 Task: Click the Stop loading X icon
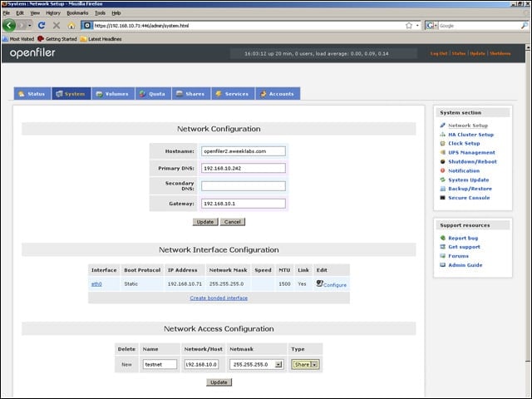(57, 26)
